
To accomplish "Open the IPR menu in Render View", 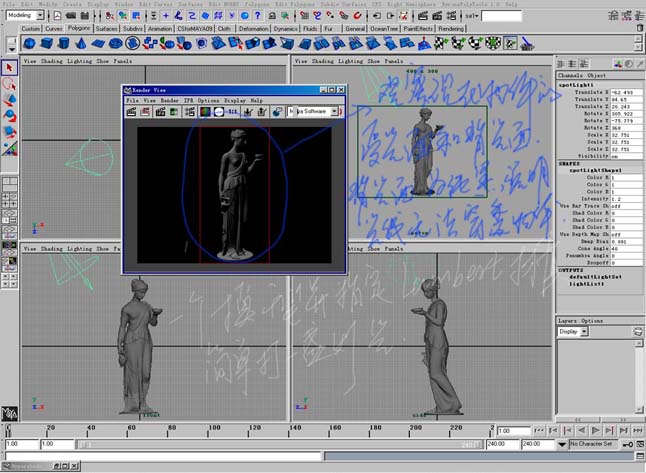I will coord(188,100).
